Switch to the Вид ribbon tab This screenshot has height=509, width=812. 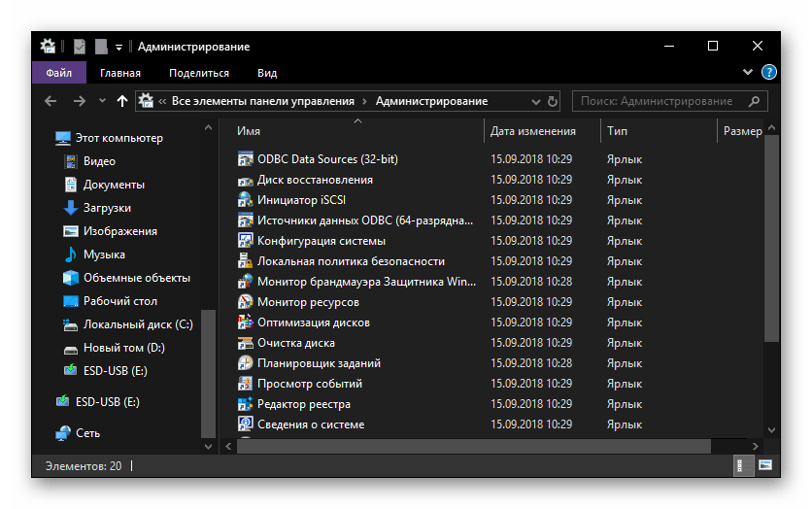click(267, 73)
